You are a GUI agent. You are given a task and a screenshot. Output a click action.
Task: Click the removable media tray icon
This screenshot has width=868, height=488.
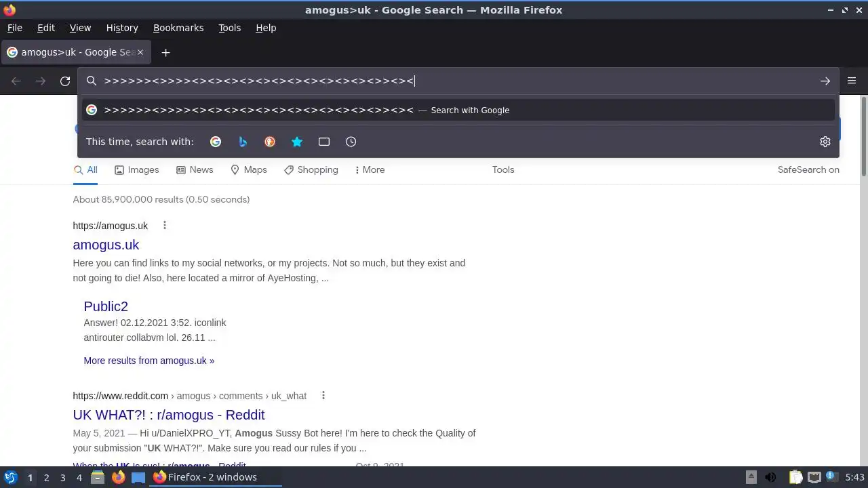[751, 477]
